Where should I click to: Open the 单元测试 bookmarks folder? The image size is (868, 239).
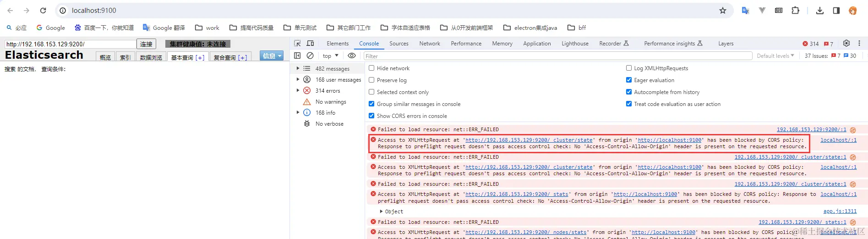pyautogui.click(x=300, y=28)
